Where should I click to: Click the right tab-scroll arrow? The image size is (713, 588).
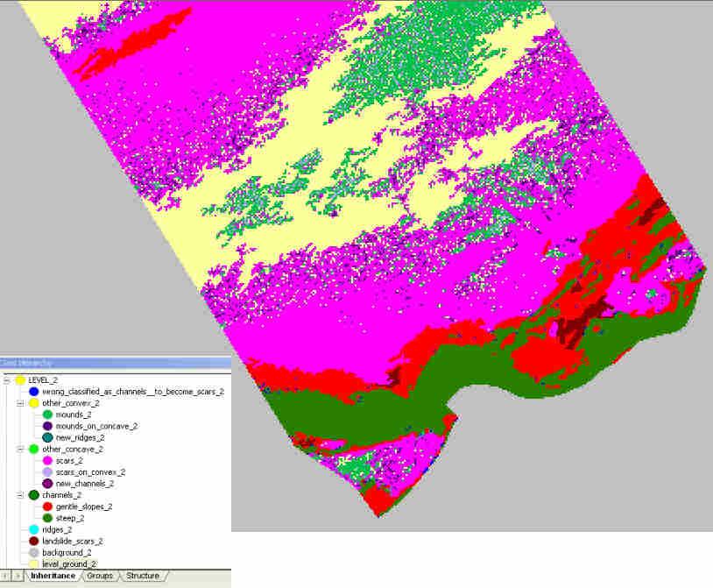coord(18,576)
